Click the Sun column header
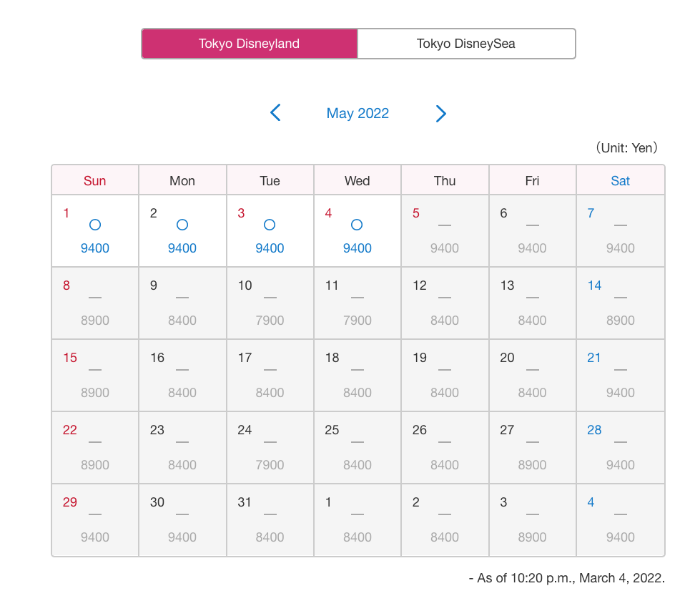This screenshot has width=700, height=601. 95,180
